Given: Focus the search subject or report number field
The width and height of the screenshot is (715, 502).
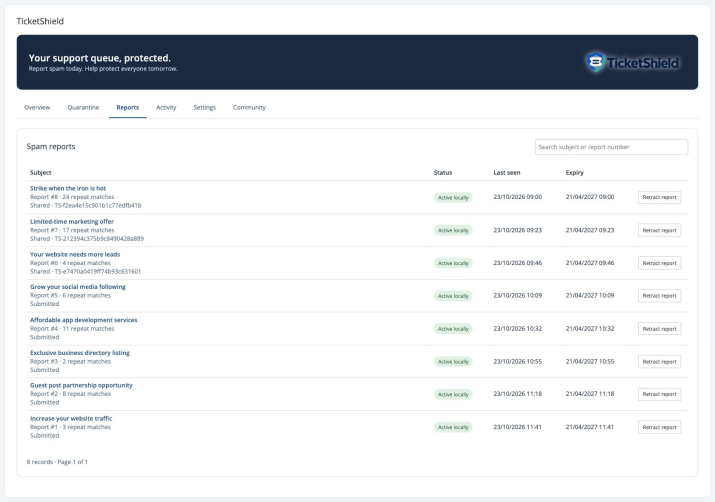Looking at the screenshot, I should (611, 147).
